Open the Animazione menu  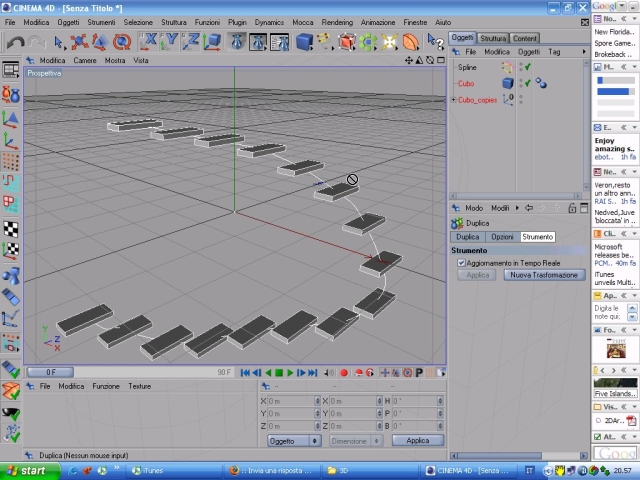tap(378, 22)
